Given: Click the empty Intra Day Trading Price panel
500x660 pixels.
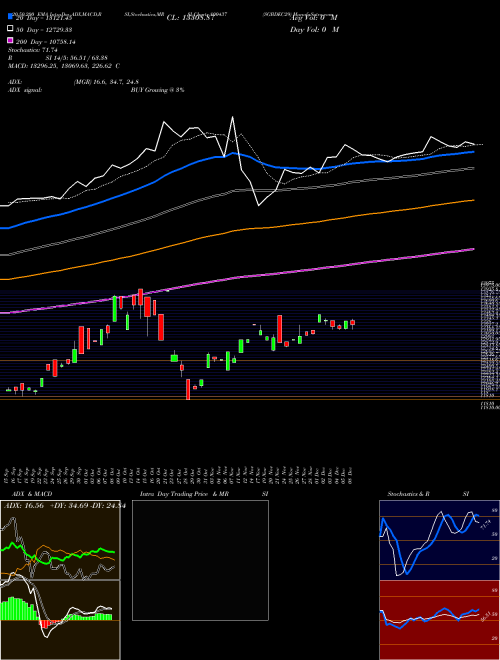Looking at the screenshot, I should [x=200, y=560].
